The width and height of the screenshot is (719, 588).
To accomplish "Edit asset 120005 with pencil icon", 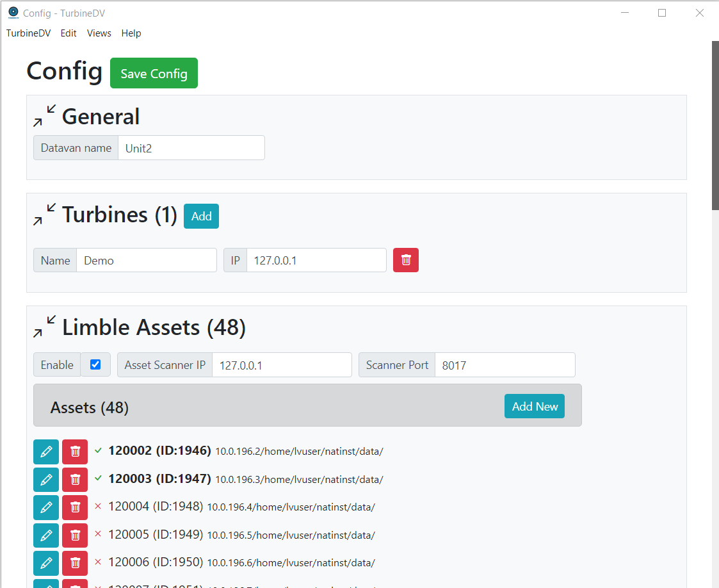I will pos(46,535).
